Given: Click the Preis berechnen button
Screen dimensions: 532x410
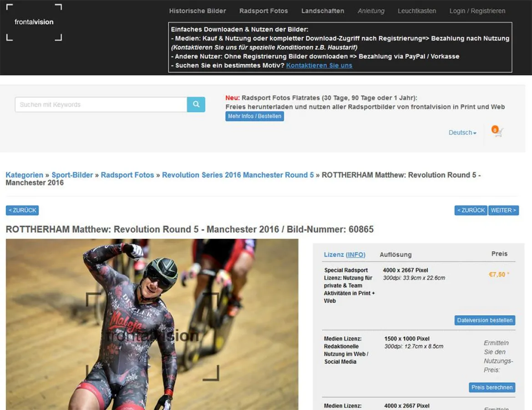Looking at the screenshot, I should click(x=492, y=387).
